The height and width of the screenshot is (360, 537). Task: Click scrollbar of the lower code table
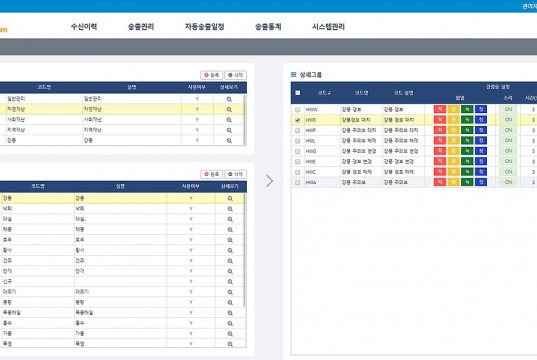(x=245, y=250)
